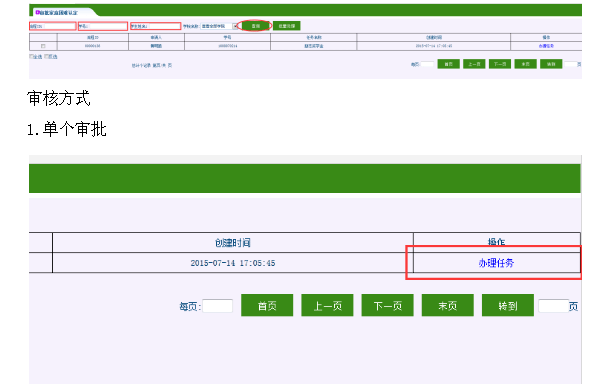Click the small 转到 button in the upper screenshot
This screenshot has width=605, height=389.
click(x=551, y=64)
